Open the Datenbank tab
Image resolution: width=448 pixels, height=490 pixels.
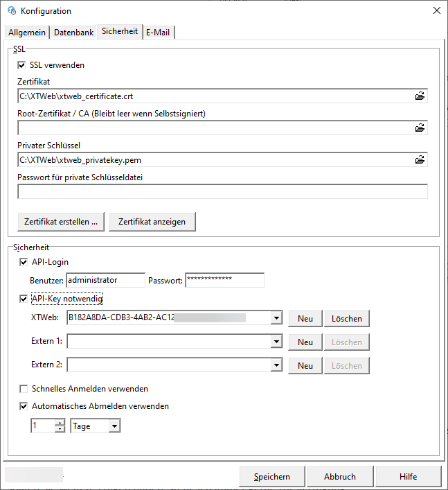73,33
